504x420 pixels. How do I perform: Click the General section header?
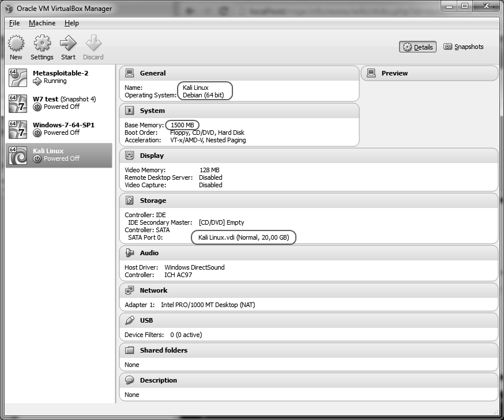pyautogui.click(x=152, y=73)
